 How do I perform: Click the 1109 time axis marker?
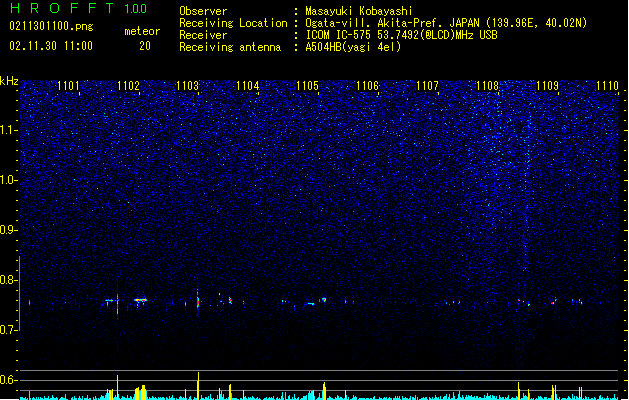(547, 85)
